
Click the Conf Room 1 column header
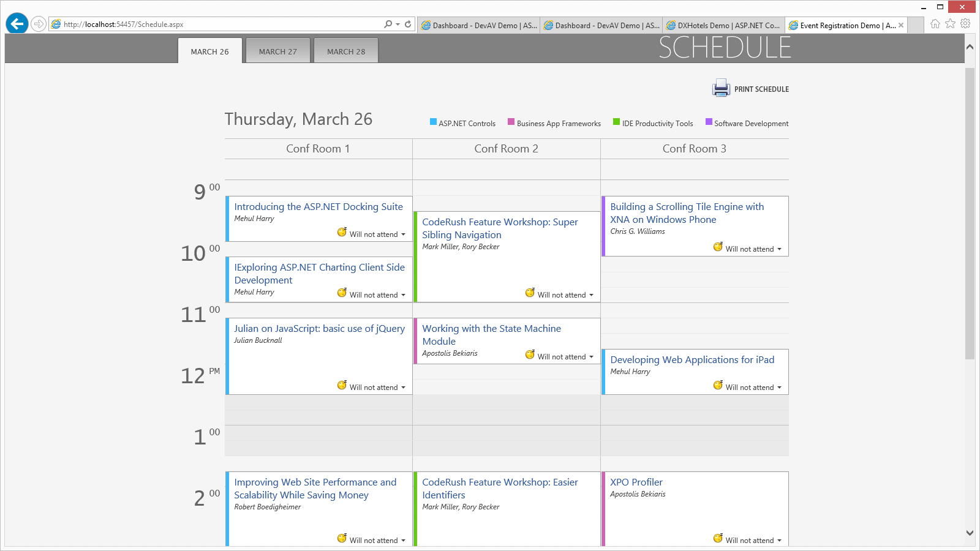coord(318,149)
